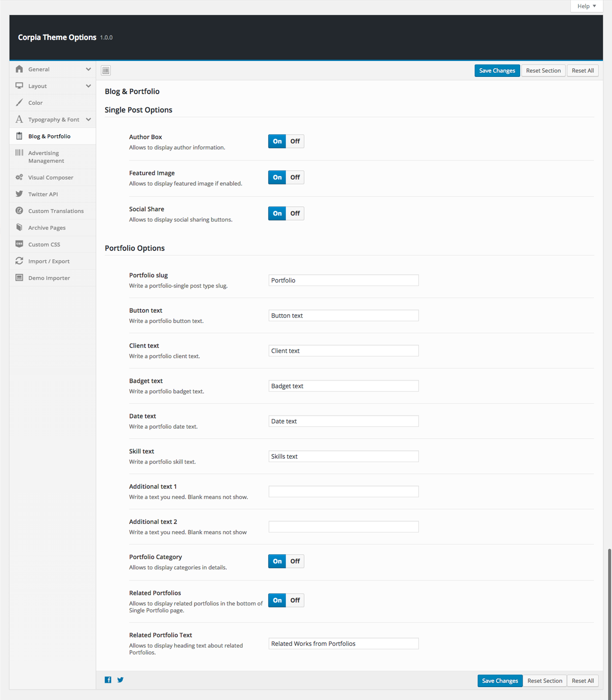Expand Typography & Font submenu arrow
The width and height of the screenshot is (612, 700).
tap(88, 119)
